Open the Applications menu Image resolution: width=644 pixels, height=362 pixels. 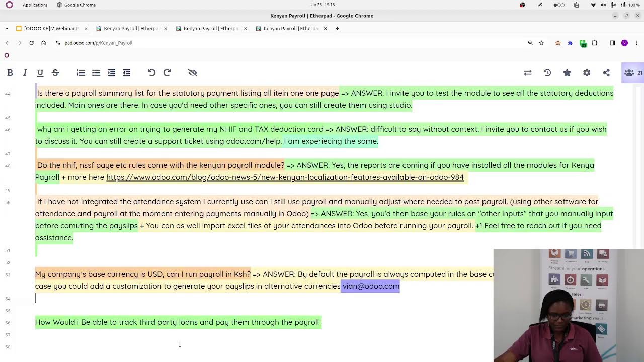[x=35, y=5]
